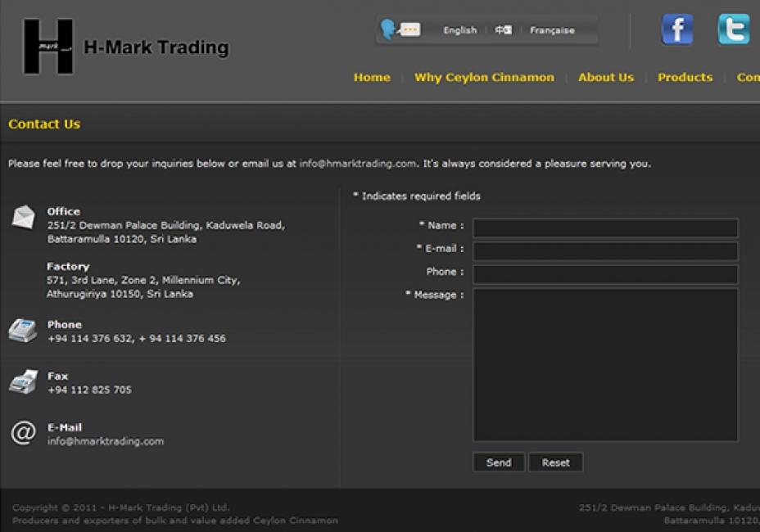Click the Office envelope icon
This screenshot has height=532, width=760.
click(x=23, y=217)
